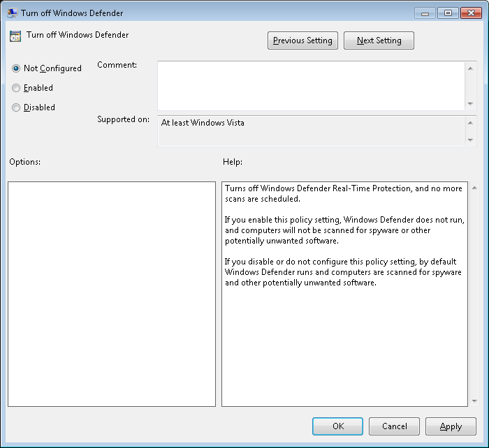
Task: Click the 'At least Windows Vista' text
Action: coord(203,123)
